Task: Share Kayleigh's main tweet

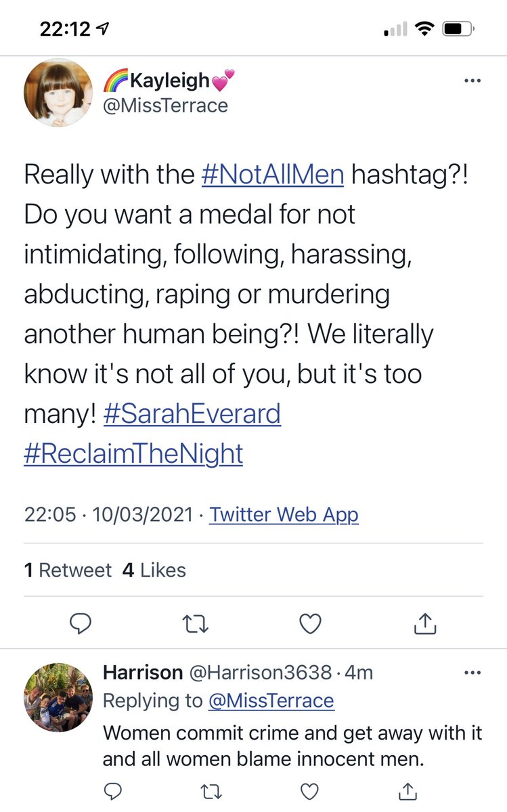Action: coord(424,624)
